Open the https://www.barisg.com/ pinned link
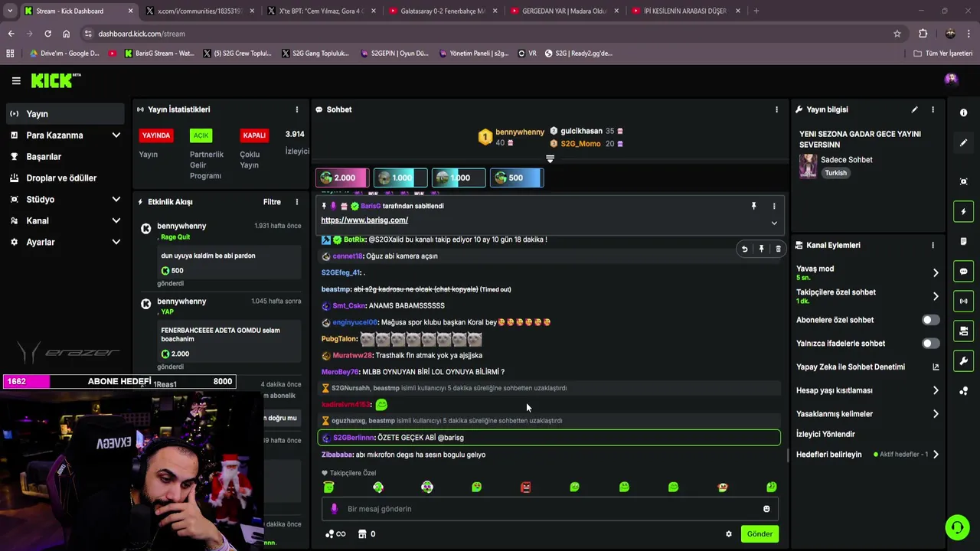The width and height of the screenshot is (980, 551). tap(364, 220)
